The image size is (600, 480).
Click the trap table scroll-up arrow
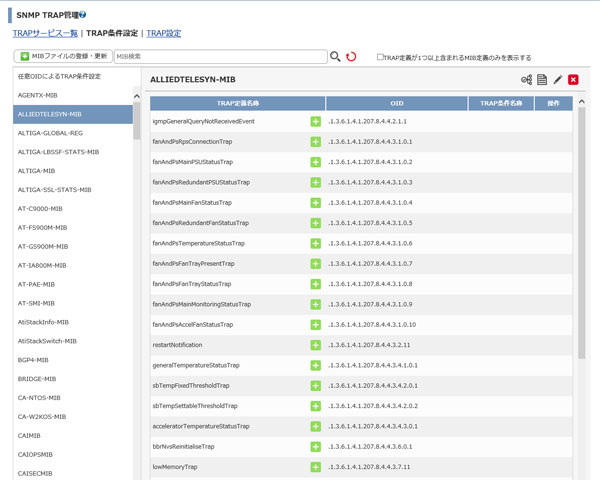pyautogui.click(x=582, y=101)
